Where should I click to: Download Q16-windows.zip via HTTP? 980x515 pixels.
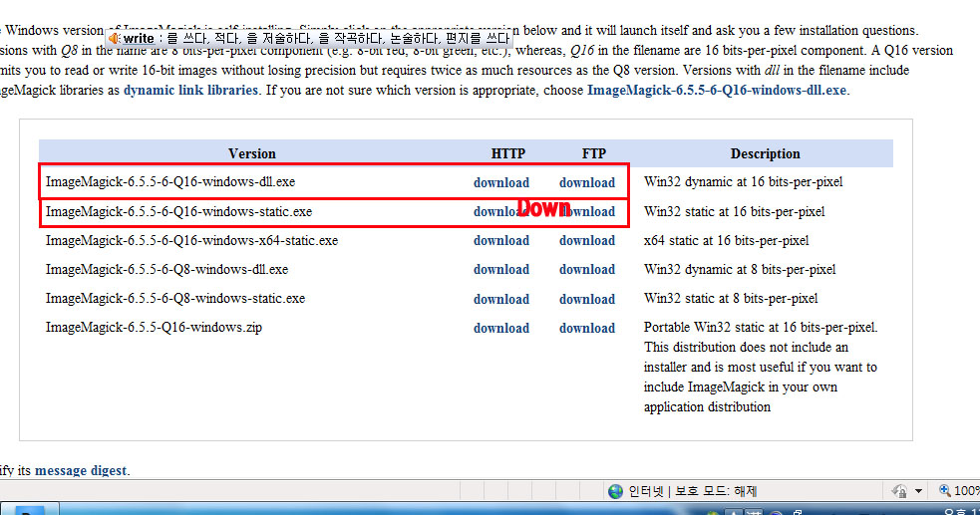[x=500, y=328]
